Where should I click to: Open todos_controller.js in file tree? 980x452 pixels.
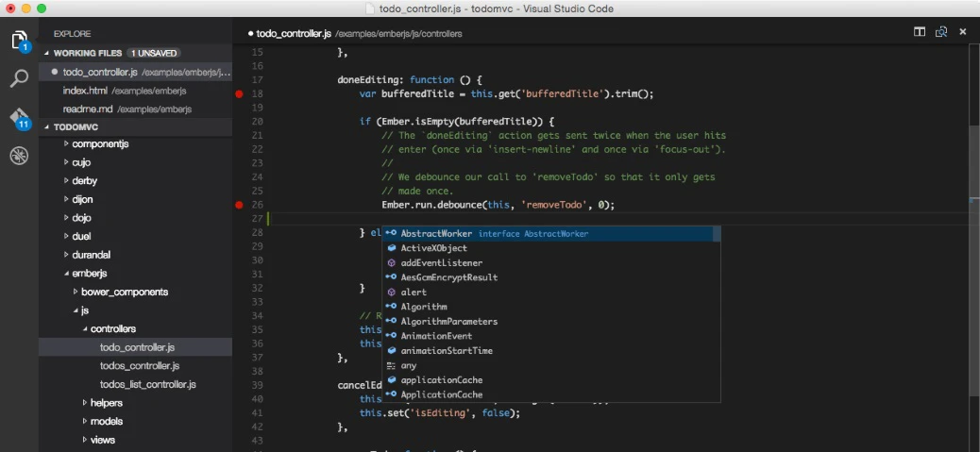point(139,365)
